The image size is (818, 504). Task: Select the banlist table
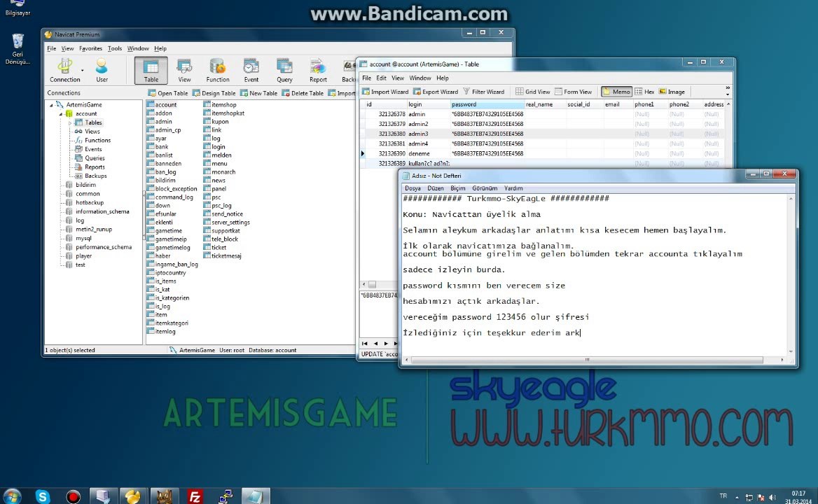(x=164, y=155)
